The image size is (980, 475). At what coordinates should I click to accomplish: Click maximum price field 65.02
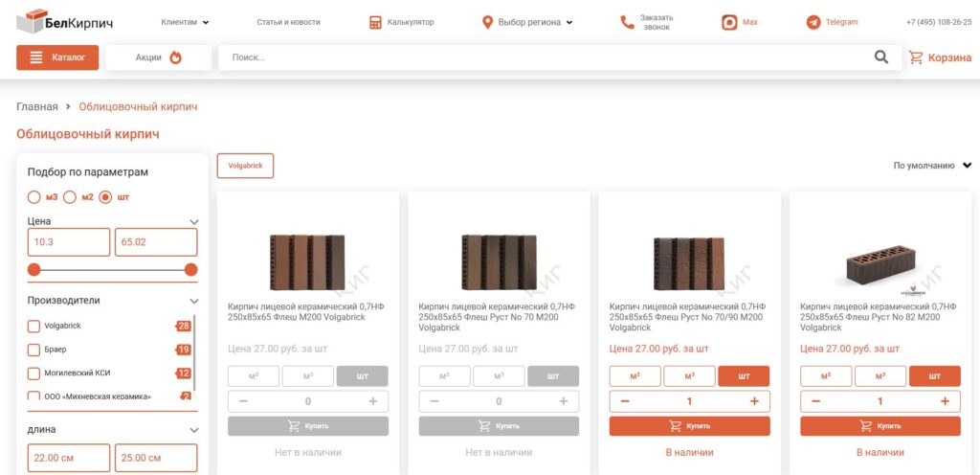[156, 242]
